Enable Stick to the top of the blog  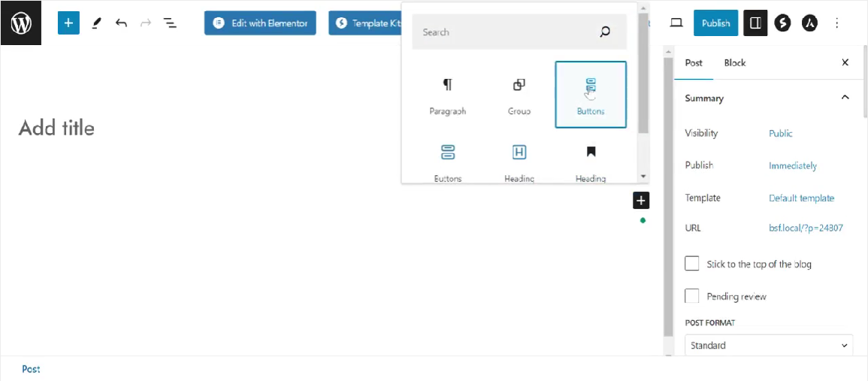tap(692, 264)
